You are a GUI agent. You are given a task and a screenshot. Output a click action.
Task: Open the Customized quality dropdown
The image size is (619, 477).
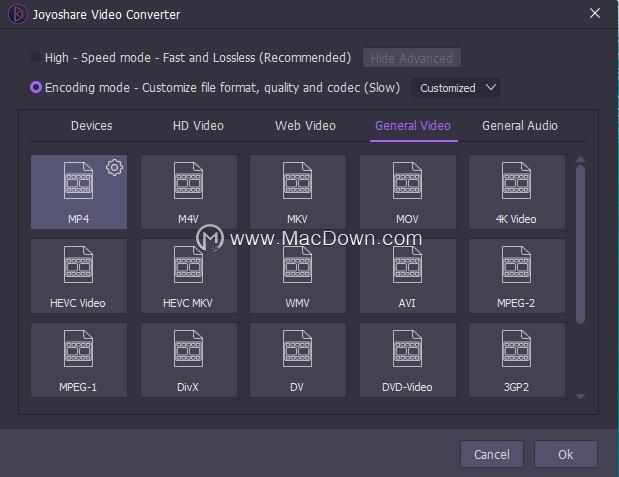[456, 88]
